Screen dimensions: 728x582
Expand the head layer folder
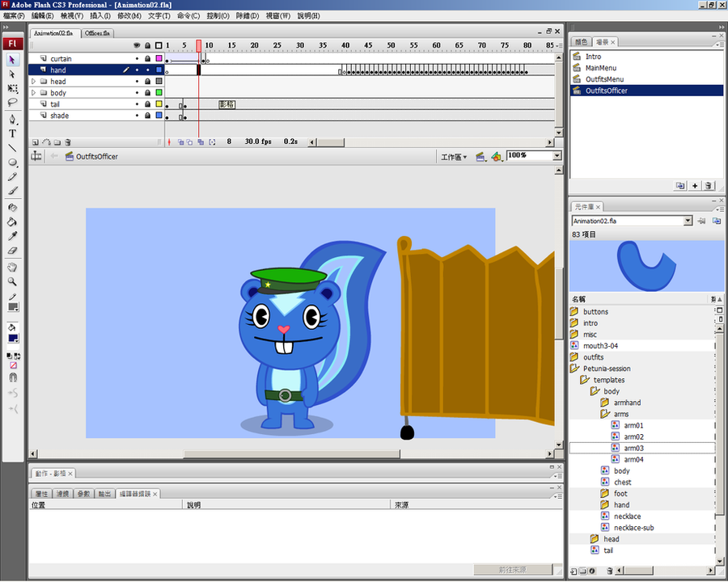[33, 81]
